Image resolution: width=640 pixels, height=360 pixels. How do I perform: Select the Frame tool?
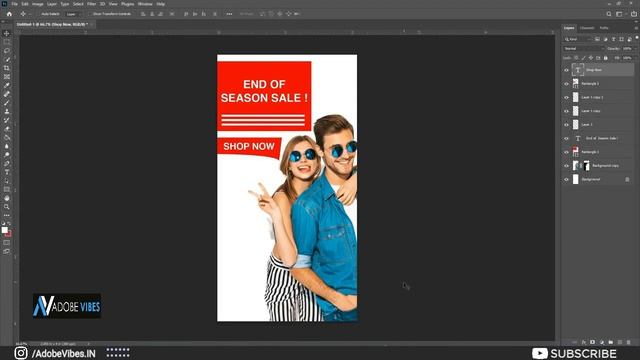[7, 76]
